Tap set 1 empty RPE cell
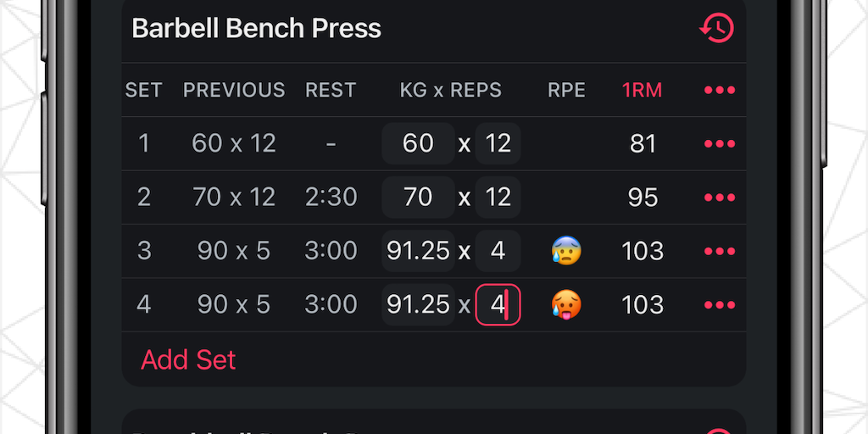This screenshot has height=434, width=868. (x=566, y=143)
